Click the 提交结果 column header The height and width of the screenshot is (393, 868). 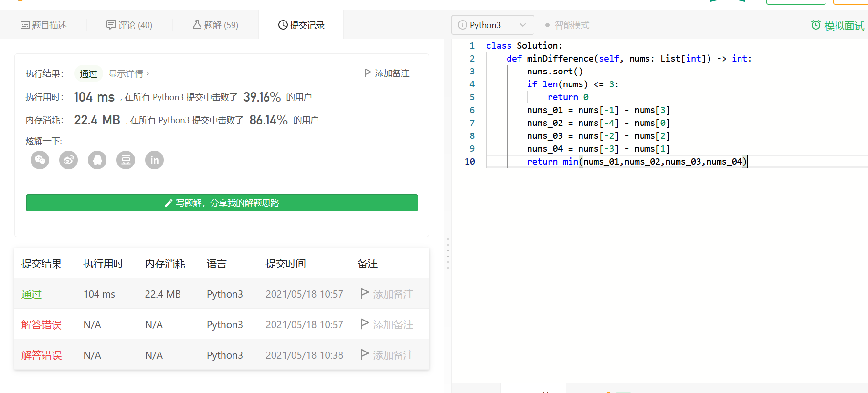coord(42,263)
